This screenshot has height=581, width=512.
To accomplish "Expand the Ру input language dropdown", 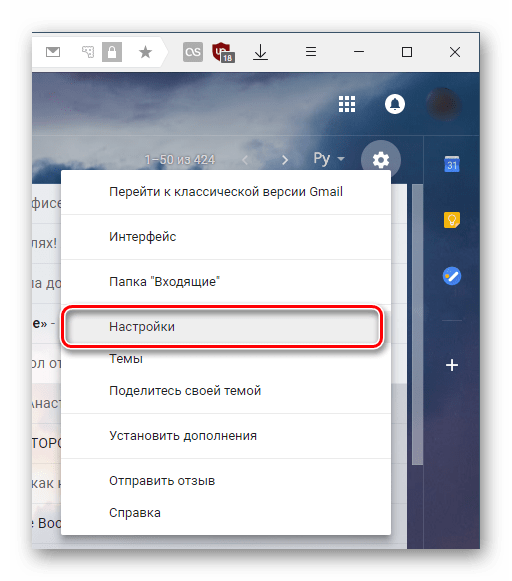I will [329, 159].
